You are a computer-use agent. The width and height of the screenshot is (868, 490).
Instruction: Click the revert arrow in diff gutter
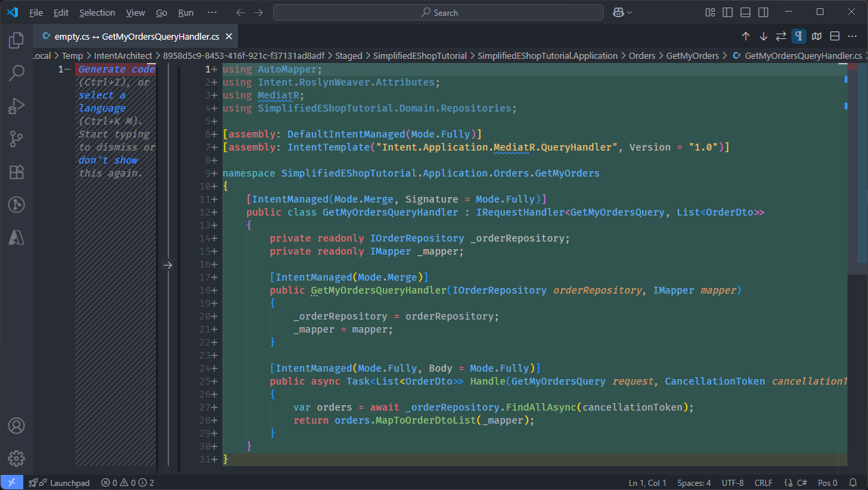coord(168,265)
